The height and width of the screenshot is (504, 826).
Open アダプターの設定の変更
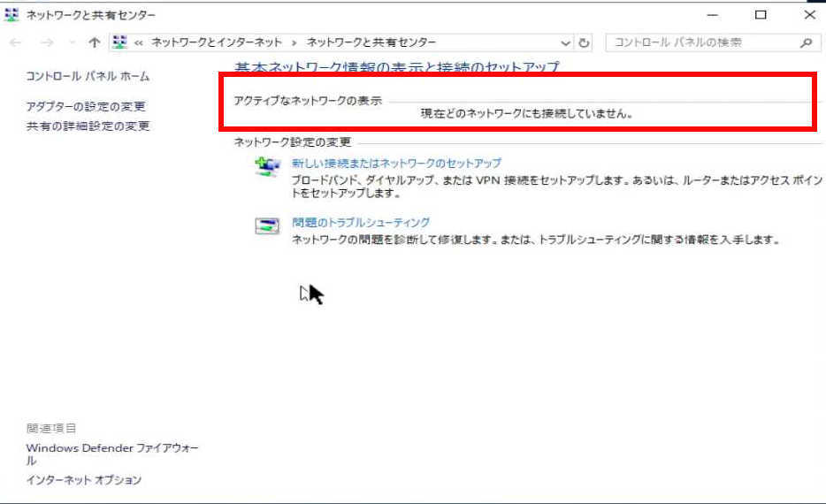click(86, 106)
